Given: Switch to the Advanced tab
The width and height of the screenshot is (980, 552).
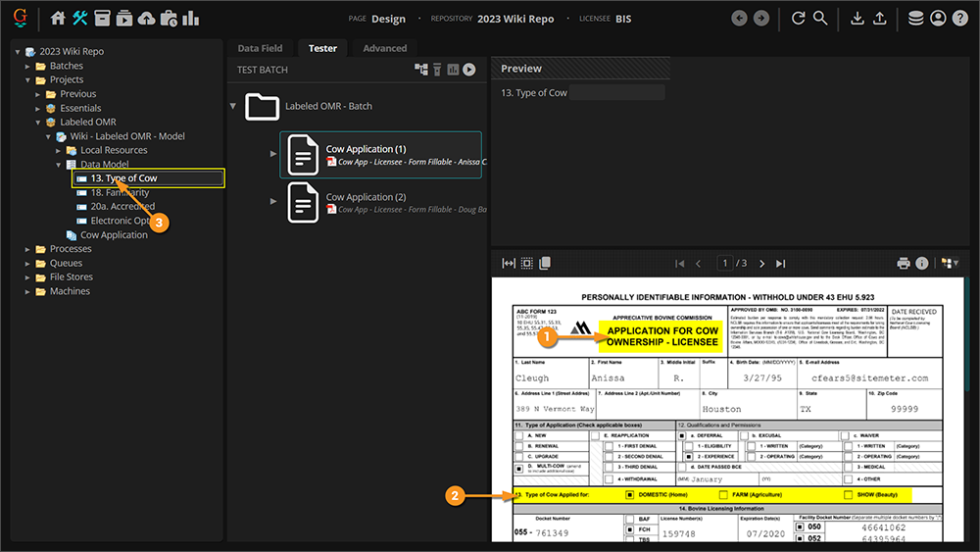Looking at the screenshot, I should [384, 48].
